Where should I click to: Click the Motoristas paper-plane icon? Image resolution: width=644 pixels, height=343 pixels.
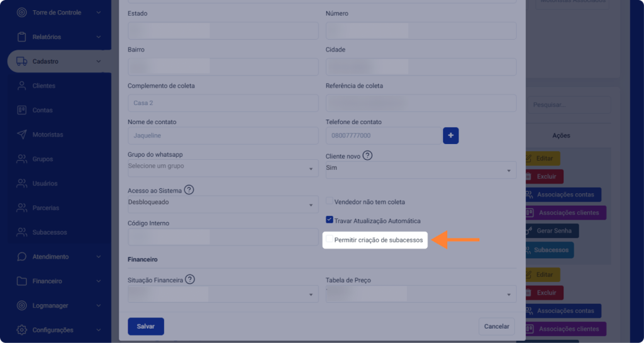coord(21,135)
